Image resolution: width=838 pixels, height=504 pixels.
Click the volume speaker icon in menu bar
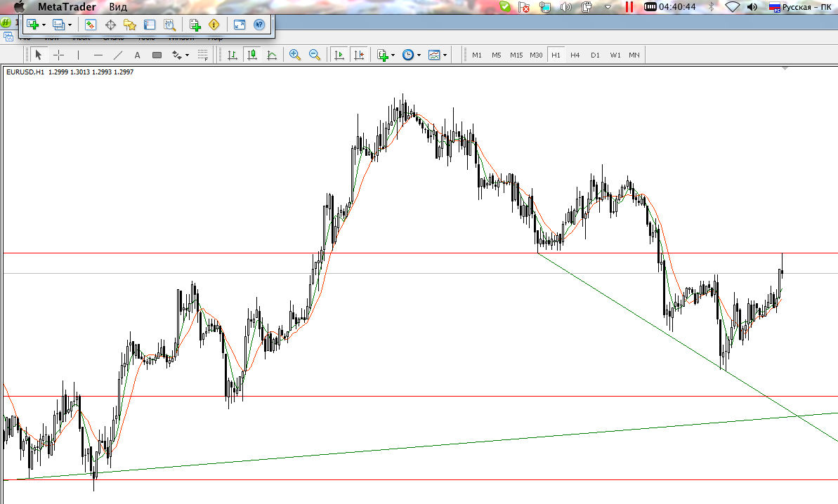tap(752, 7)
